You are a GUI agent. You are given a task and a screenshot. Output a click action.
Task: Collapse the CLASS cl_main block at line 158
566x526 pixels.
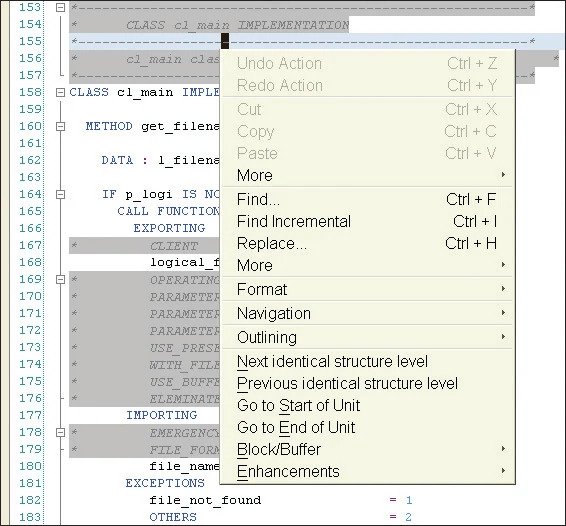tap(61, 92)
